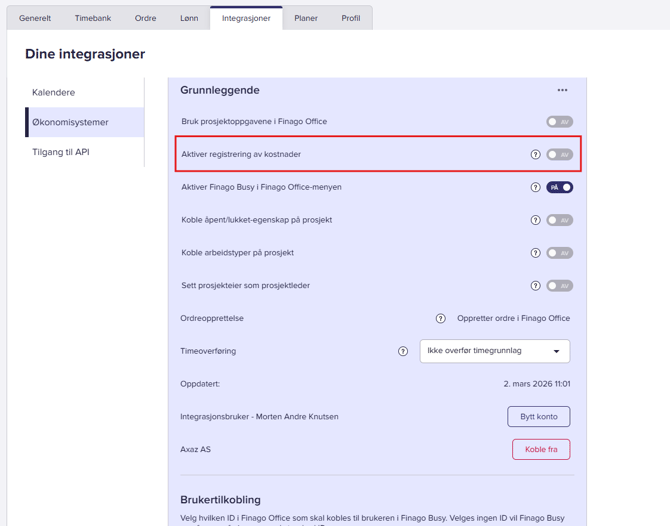The width and height of the screenshot is (670, 526).
Task: Open the Timeoverføring dropdown
Action: pos(495,351)
